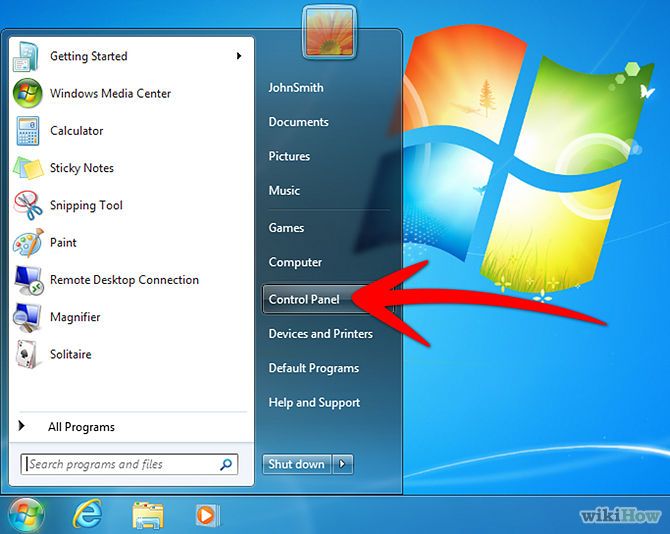This screenshot has height=534, width=670.
Task: Click the All Programs label
Action: tap(81, 427)
